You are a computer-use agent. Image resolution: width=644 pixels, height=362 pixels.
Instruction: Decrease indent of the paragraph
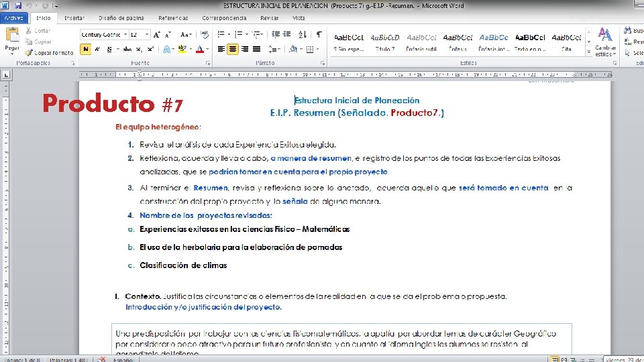tap(276, 34)
